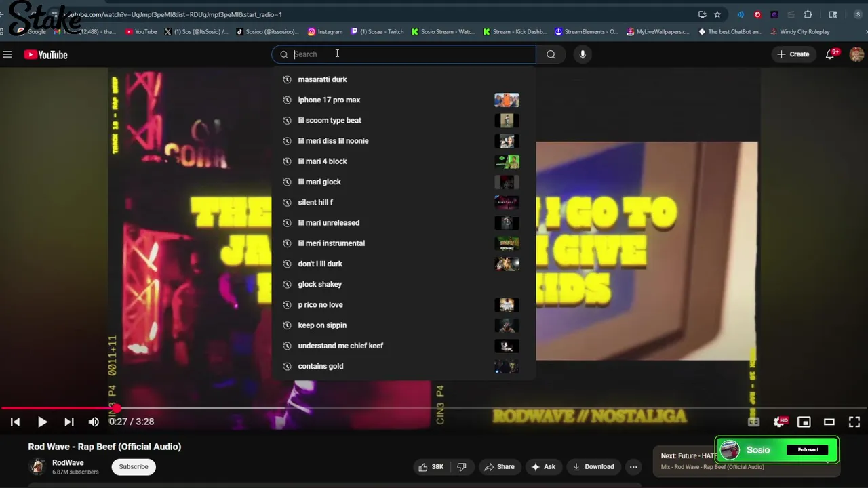The image size is (868, 488).
Task: Share the Rap Beef video
Action: [499, 466]
